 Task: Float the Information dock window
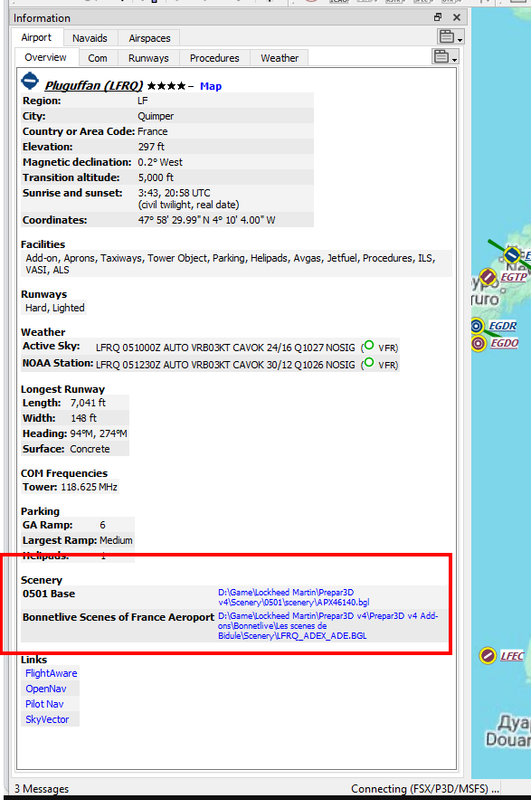pos(438,17)
